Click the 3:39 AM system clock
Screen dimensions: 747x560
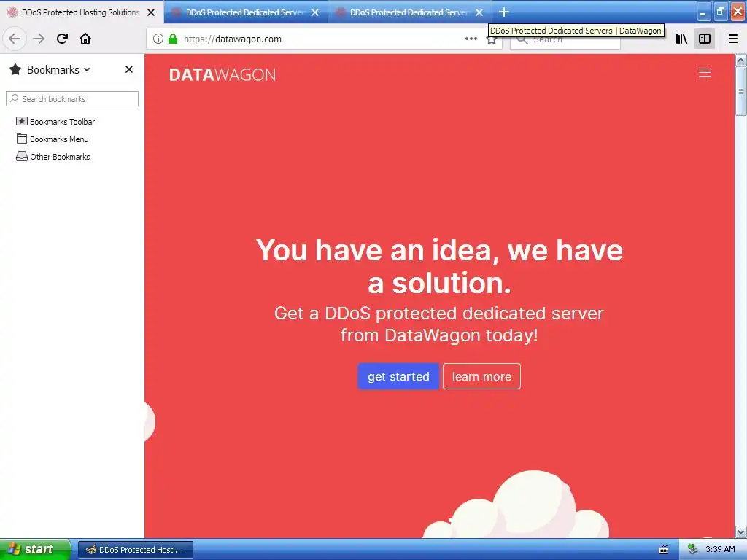click(x=720, y=549)
